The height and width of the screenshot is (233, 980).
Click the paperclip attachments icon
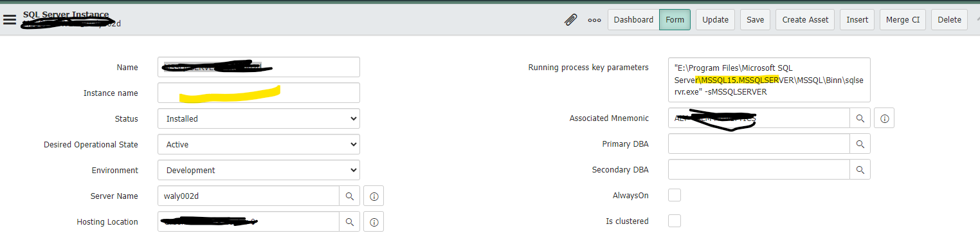pos(570,19)
